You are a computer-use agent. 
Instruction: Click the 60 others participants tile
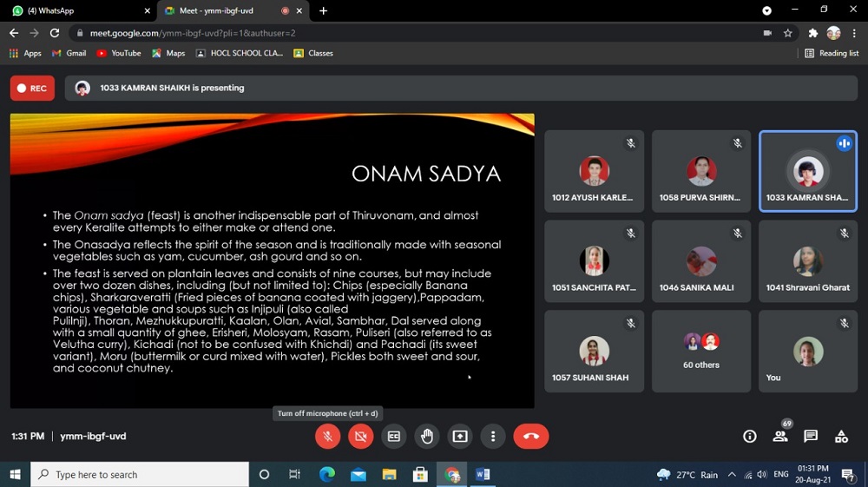pos(700,351)
